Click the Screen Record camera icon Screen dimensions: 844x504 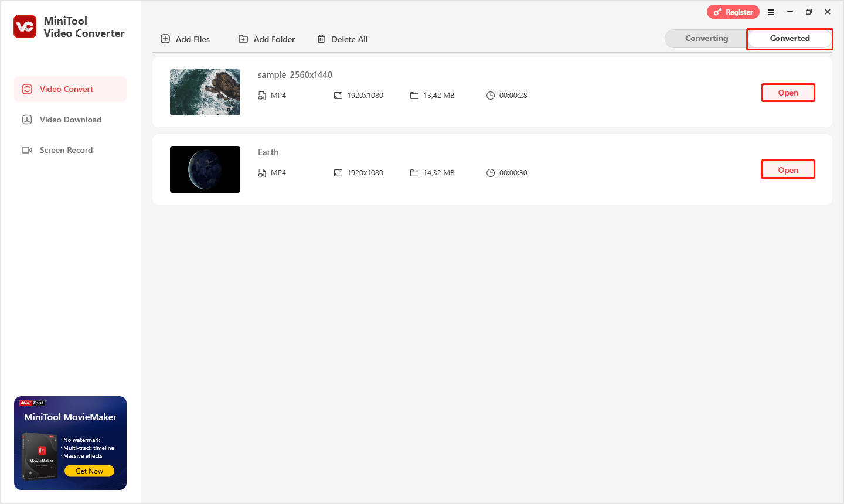click(27, 150)
